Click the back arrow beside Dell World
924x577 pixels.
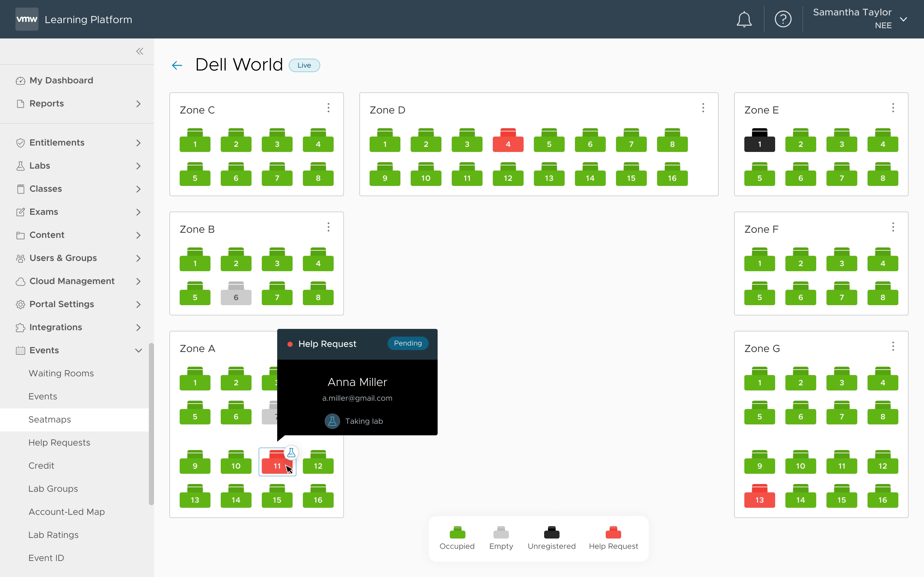point(177,65)
